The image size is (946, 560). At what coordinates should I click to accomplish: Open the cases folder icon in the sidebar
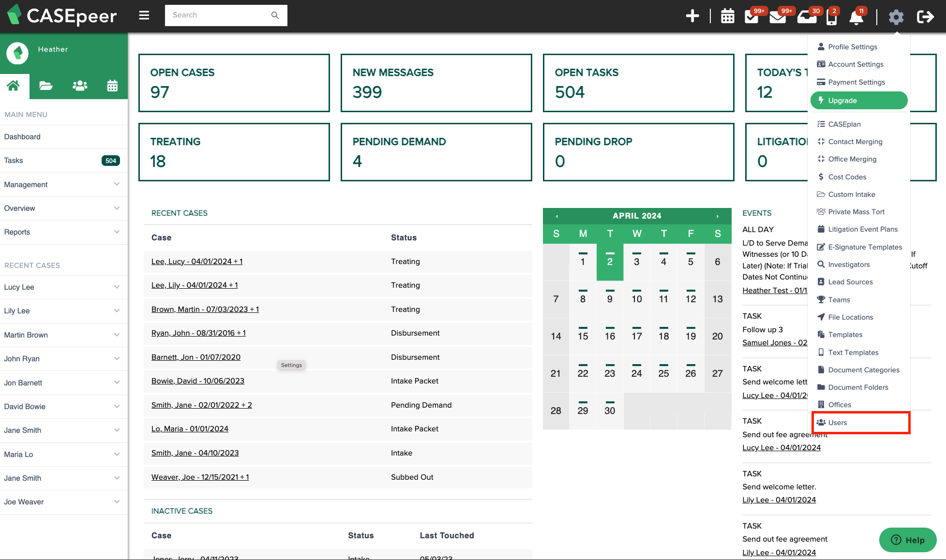46,86
